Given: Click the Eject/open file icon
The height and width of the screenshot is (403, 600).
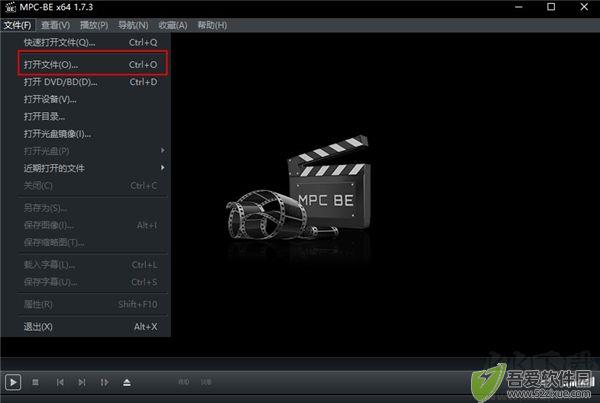Looking at the screenshot, I should click(x=127, y=382).
